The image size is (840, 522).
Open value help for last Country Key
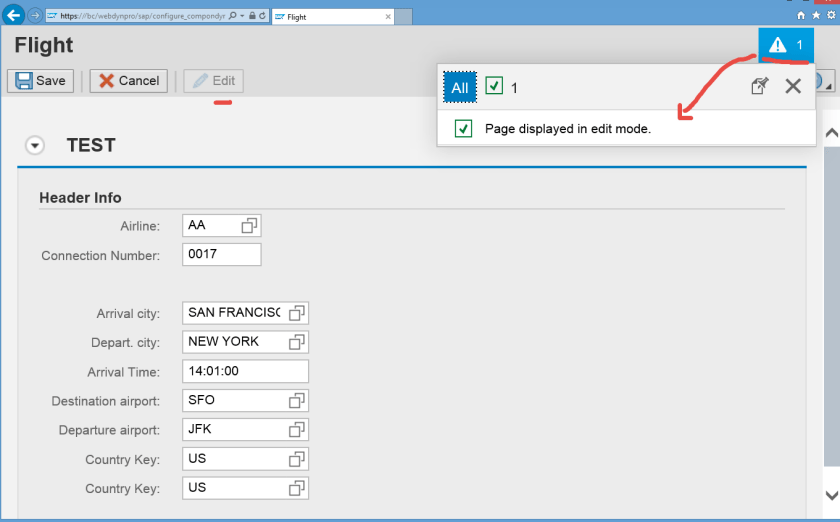point(297,488)
